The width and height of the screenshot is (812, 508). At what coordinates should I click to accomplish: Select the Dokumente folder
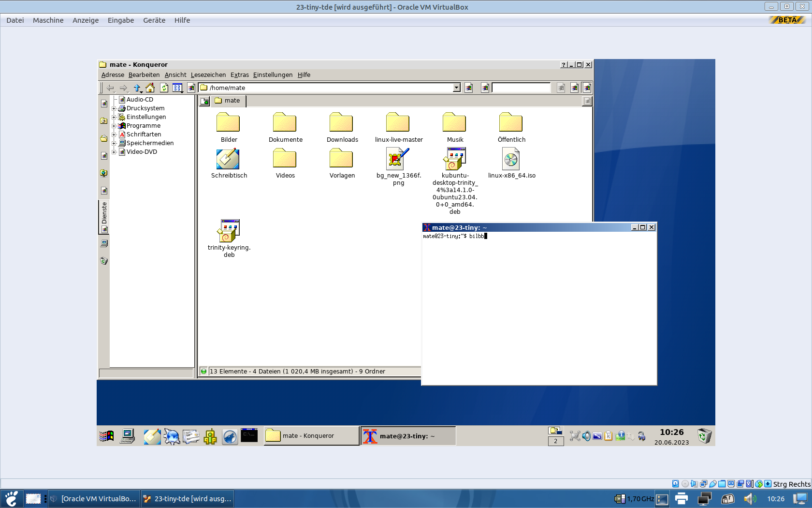(x=286, y=128)
